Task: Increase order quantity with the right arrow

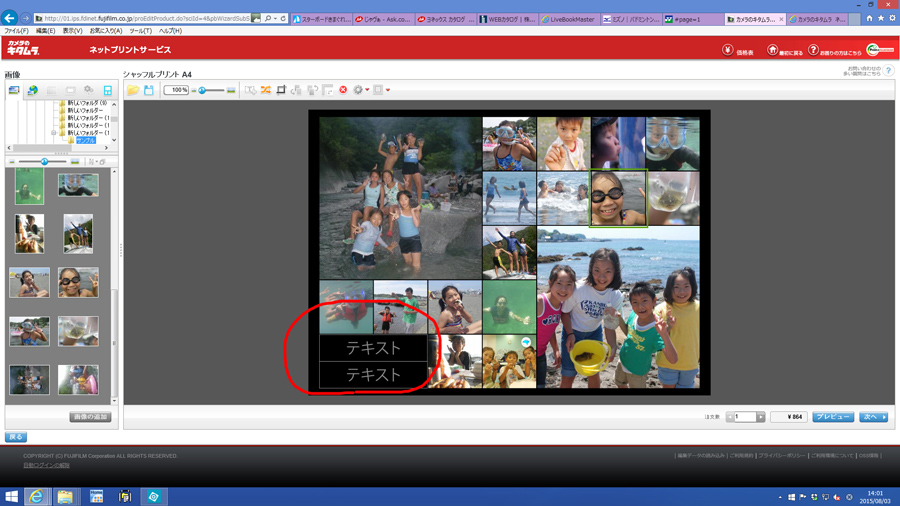Action: coord(760,417)
